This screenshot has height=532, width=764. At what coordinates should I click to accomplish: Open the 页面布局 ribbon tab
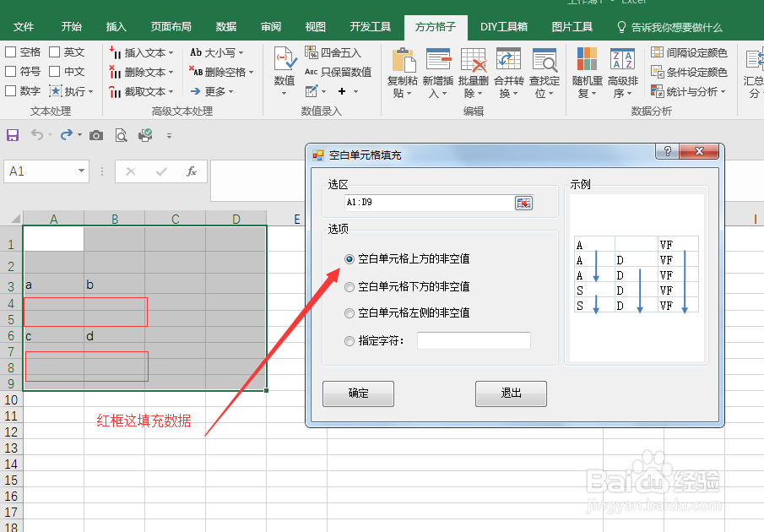tap(171, 26)
